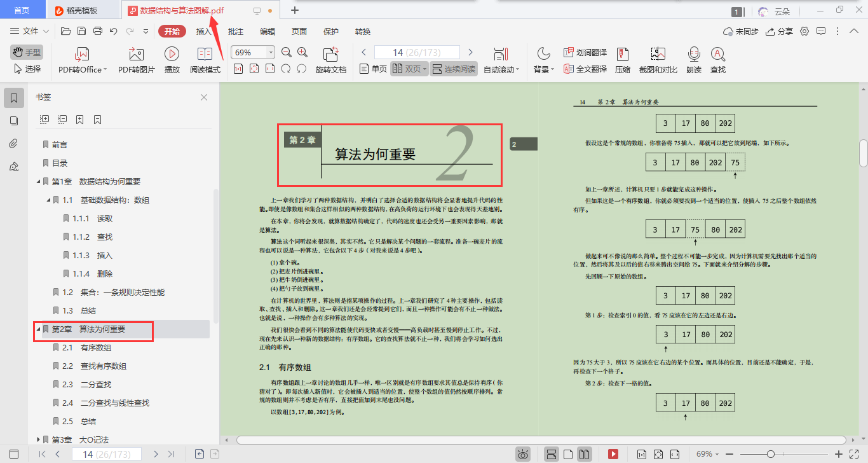Collapse the ribbon with the up chevron
Viewport: 868px width, 463px height.
[x=855, y=31]
